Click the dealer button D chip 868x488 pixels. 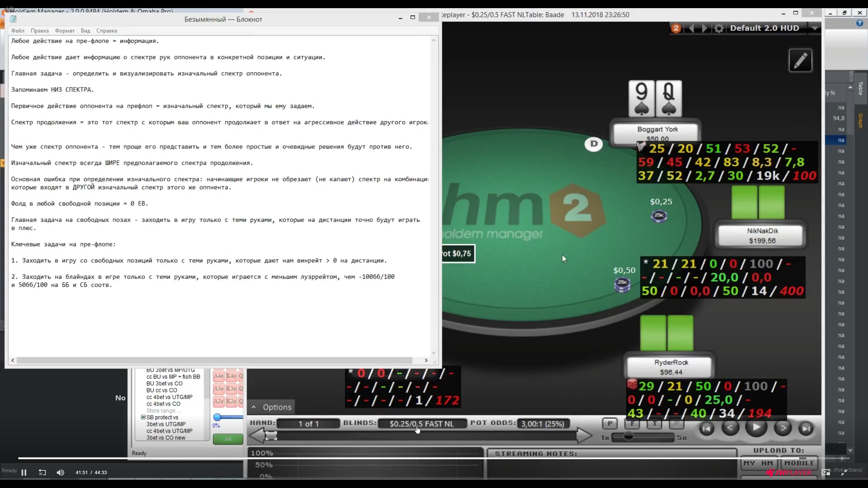(594, 144)
